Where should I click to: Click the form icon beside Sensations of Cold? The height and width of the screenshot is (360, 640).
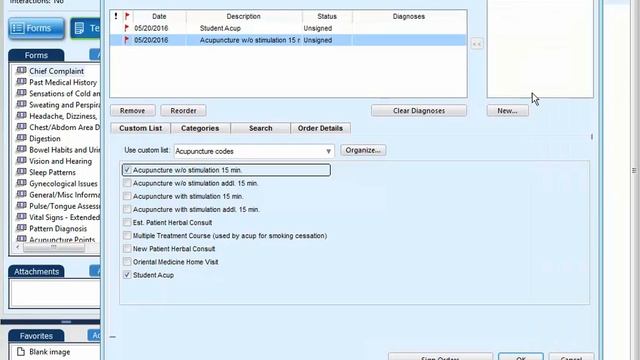pos(21,93)
